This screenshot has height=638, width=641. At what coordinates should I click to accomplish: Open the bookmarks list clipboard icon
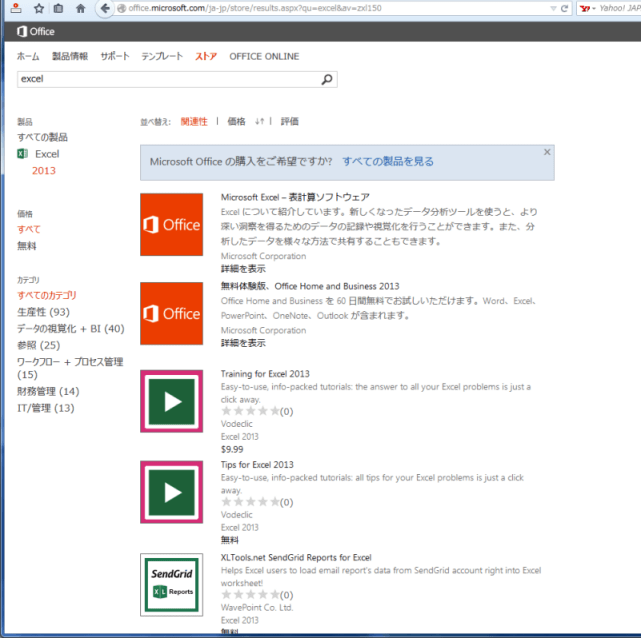tap(58, 8)
